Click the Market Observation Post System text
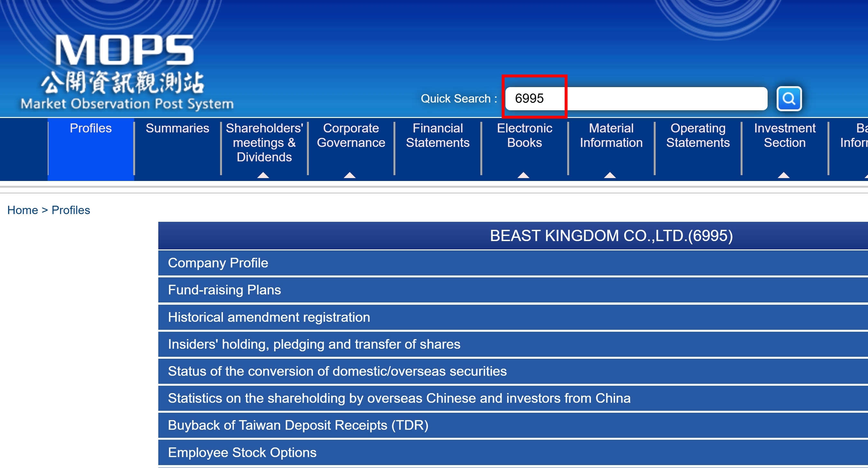868x468 pixels. click(x=127, y=104)
